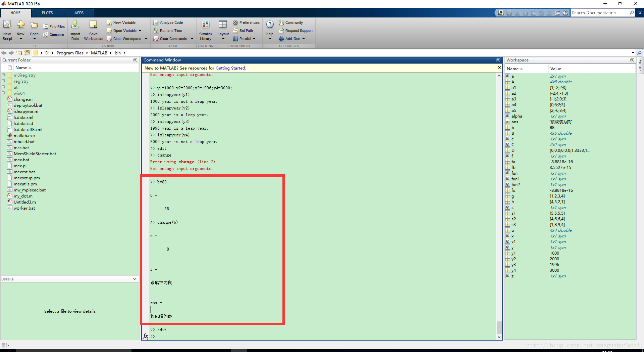Go up one folder level

[x=19, y=53]
